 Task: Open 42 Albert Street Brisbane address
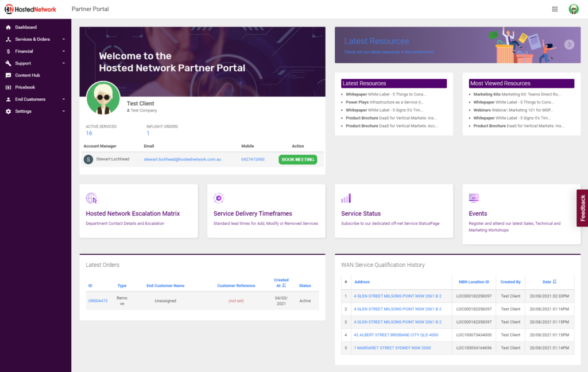click(x=396, y=335)
